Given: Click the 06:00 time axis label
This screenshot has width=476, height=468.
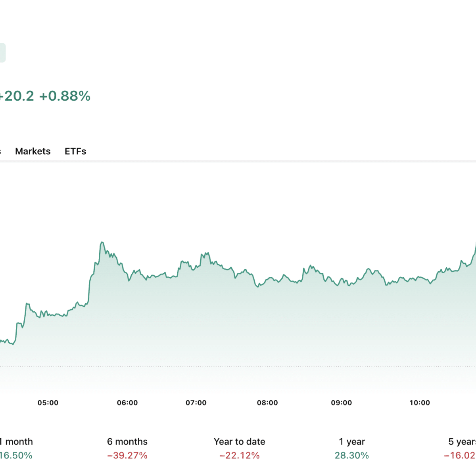Looking at the screenshot, I should click(x=127, y=403).
